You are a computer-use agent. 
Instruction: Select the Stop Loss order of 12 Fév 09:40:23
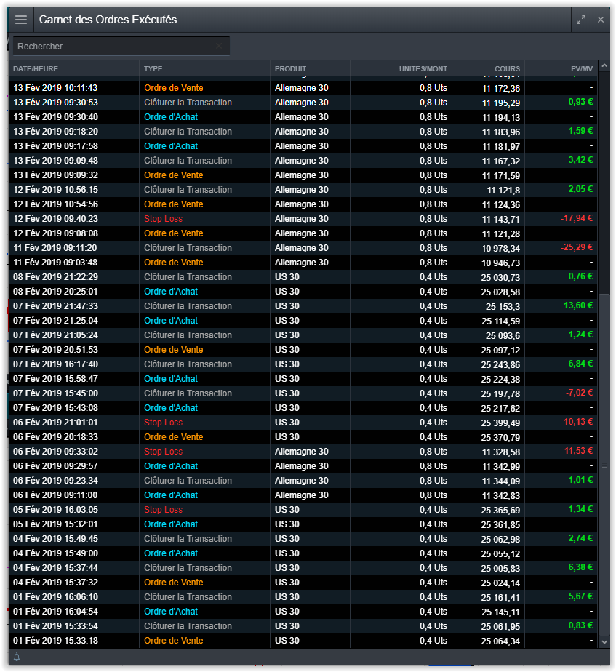click(x=163, y=219)
